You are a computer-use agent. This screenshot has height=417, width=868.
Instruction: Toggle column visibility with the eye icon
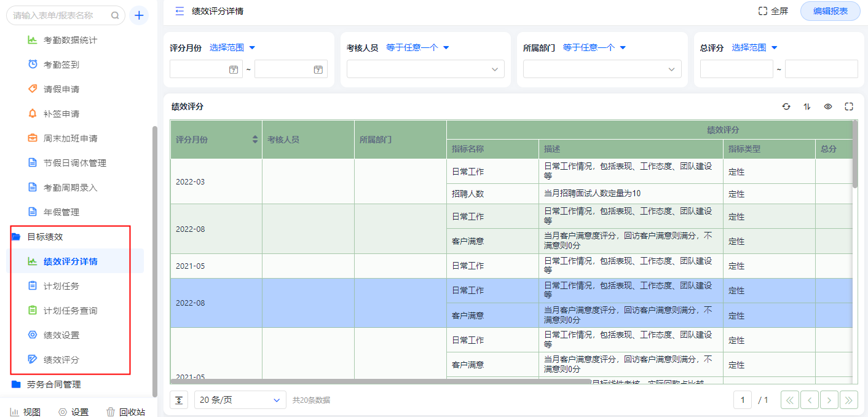pyautogui.click(x=827, y=106)
